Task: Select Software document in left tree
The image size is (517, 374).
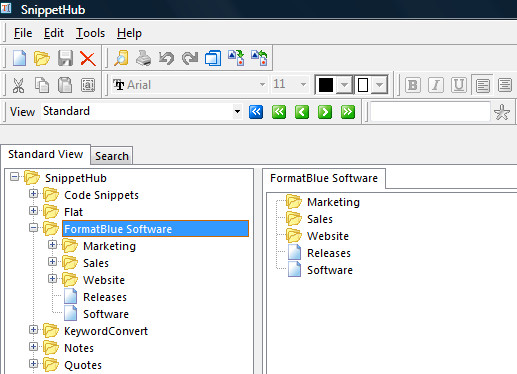Action: [x=106, y=314]
